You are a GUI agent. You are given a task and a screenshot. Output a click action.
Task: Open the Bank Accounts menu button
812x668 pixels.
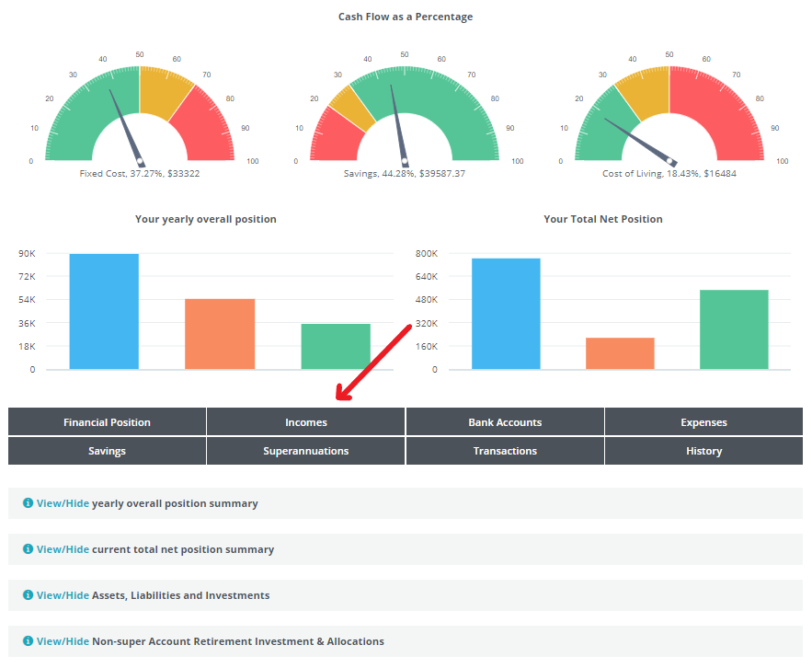click(x=505, y=422)
